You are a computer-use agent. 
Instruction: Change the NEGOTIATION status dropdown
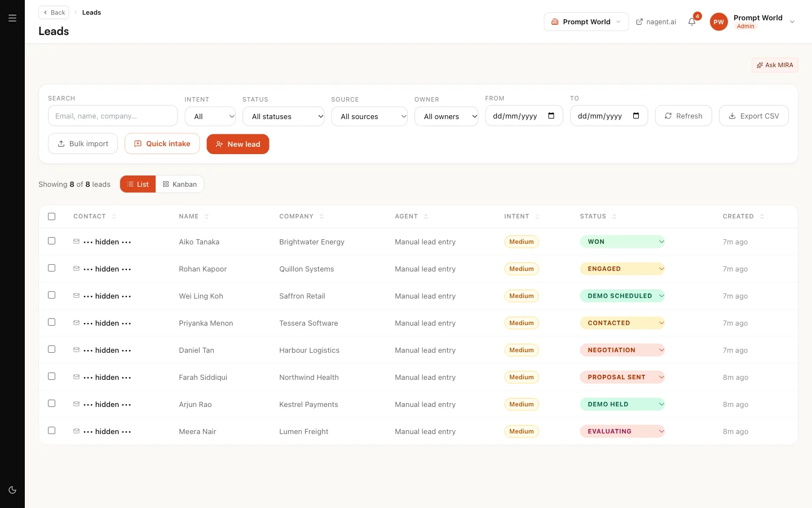point(623,350)
